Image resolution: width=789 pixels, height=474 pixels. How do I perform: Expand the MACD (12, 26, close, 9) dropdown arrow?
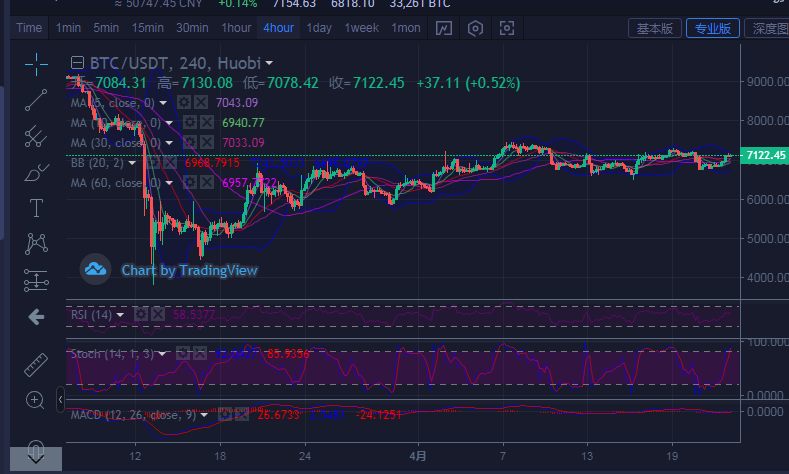point(204,415)
